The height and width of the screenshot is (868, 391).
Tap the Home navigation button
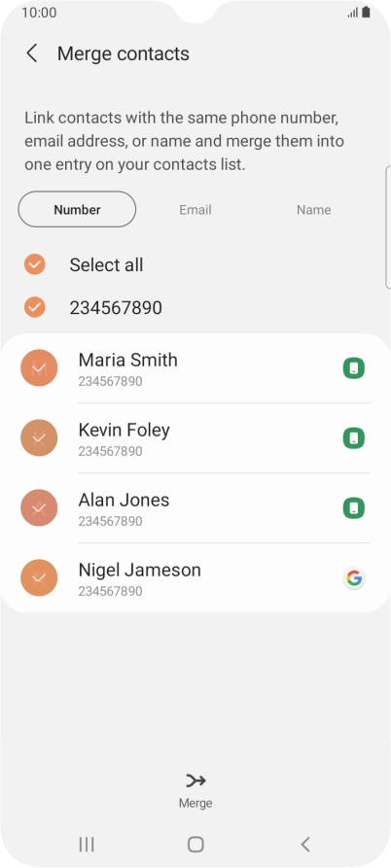tap(195, 845)
